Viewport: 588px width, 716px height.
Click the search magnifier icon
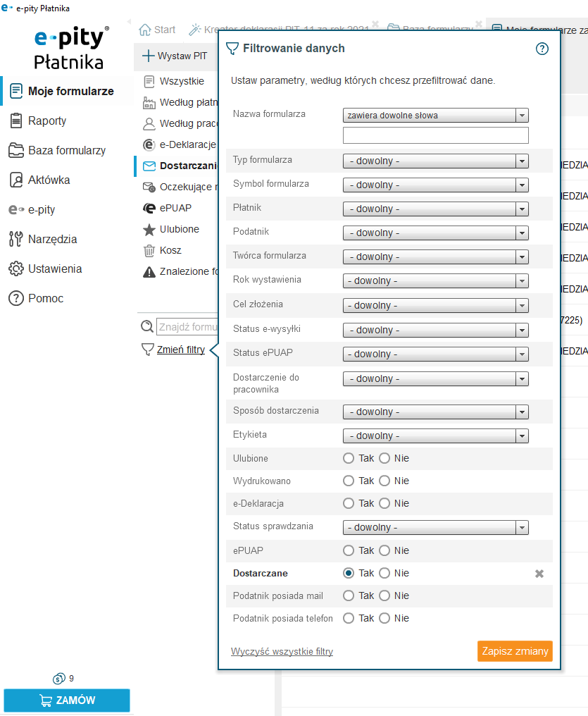pos(147,326)
